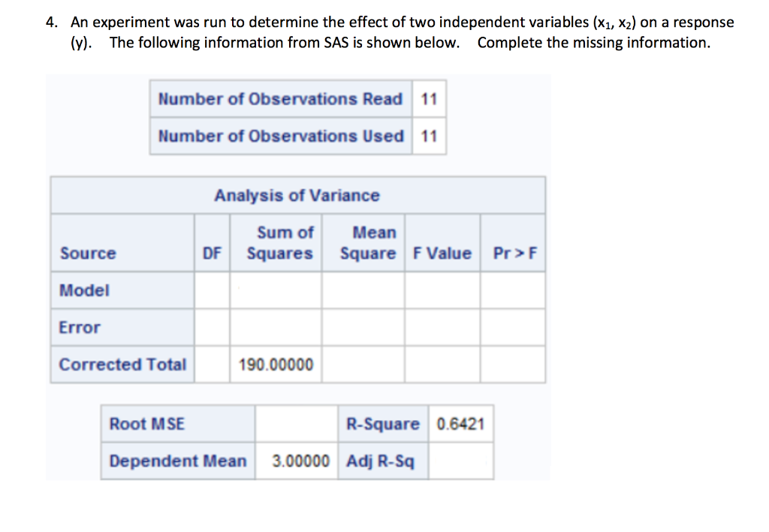Click the 'F Value' column header
This screenshot has height=532, width=769.
point(442,254)
